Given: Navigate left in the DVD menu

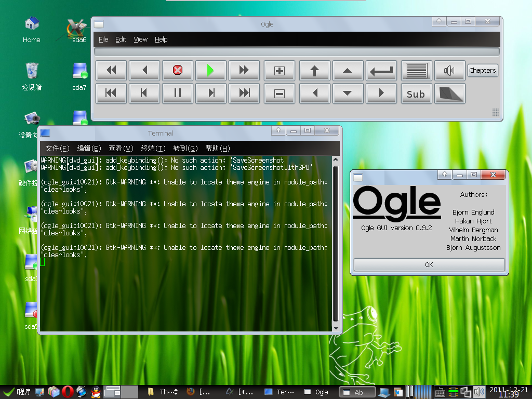Looking at the screenshot, I should [314, 94].
